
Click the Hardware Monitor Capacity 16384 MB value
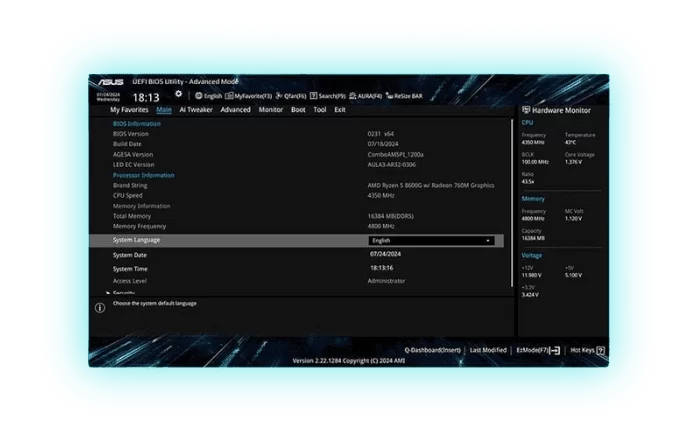[x=533, y=238]
